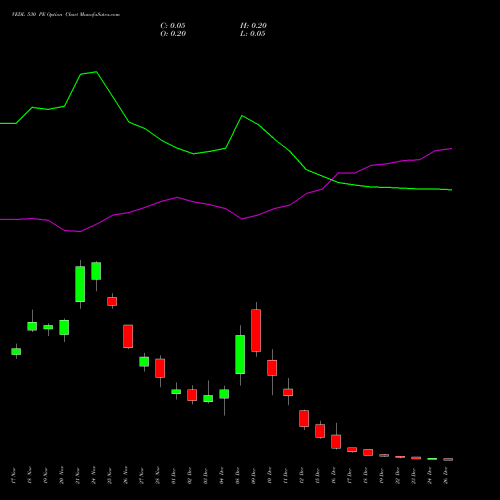500x500 pixels.
Task: Select the tall green candlestick for 21 Nov
Action: coord(80,284)
